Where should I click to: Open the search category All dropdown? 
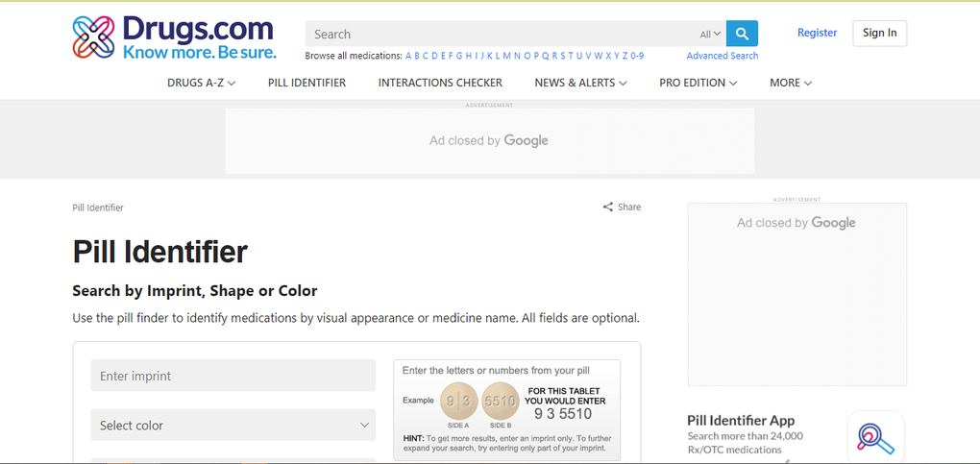711,35
